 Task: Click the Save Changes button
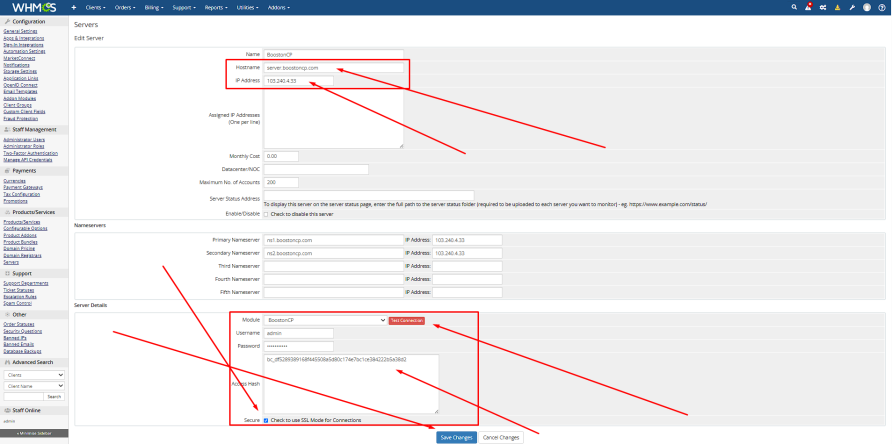tap(456, 437)
